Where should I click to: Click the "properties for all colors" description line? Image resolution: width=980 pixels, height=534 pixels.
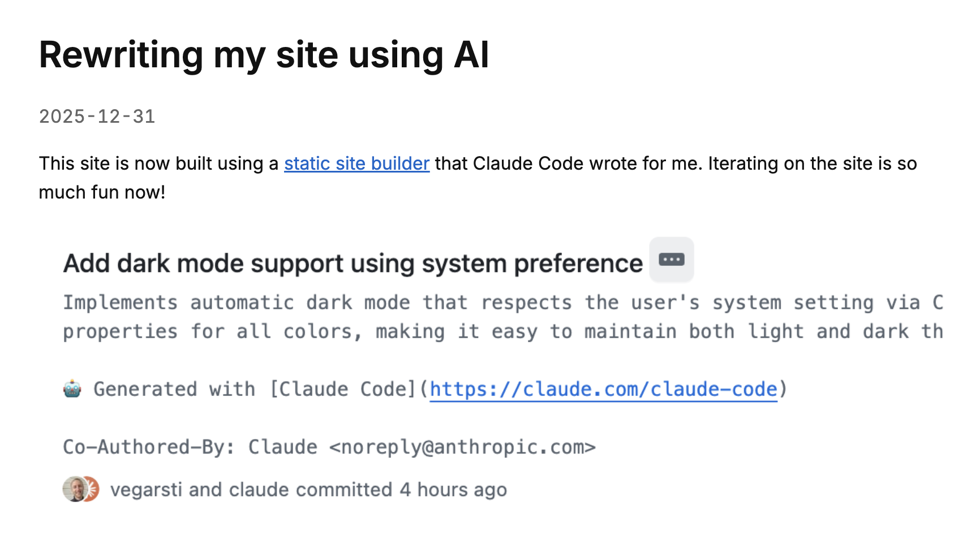coord(502,331)
